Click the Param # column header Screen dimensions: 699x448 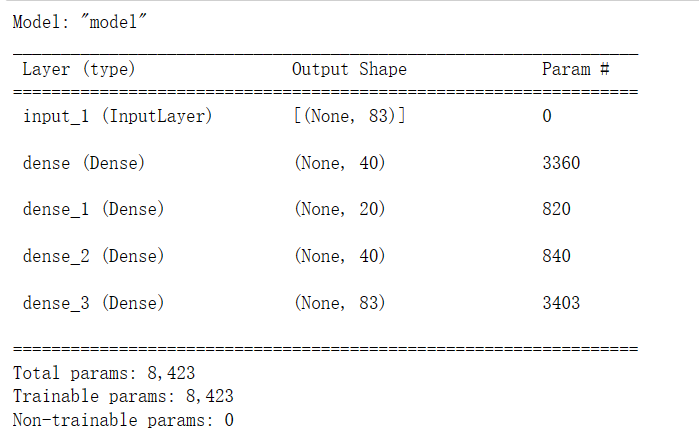pos(575,69)
